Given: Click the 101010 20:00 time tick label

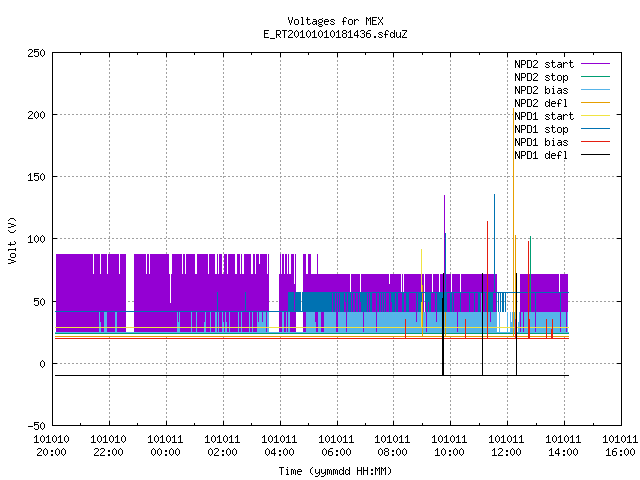Looking at the screenshot, I should click(x=51, y=446).
